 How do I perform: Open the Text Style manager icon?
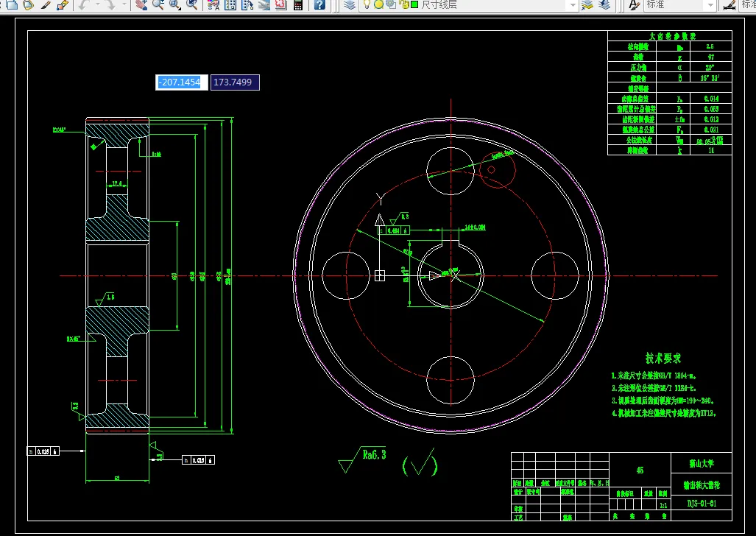635,4
